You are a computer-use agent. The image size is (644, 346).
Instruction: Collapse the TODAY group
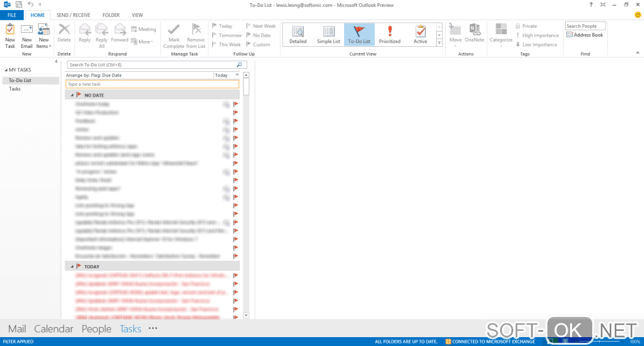point(72,266)
